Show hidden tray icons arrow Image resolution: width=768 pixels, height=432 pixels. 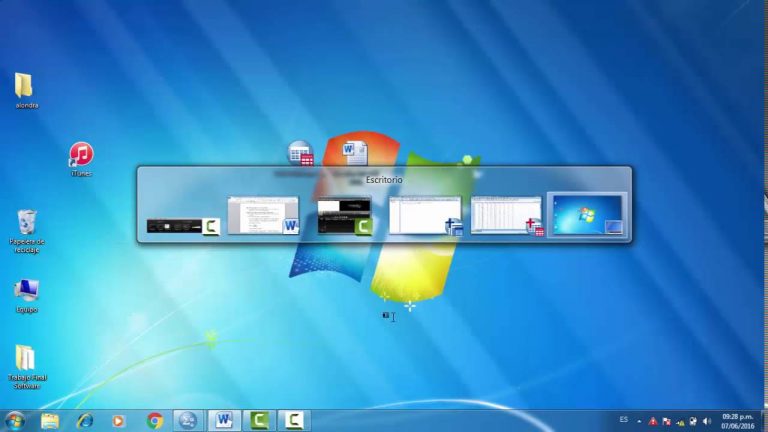(x=639, y=421)
